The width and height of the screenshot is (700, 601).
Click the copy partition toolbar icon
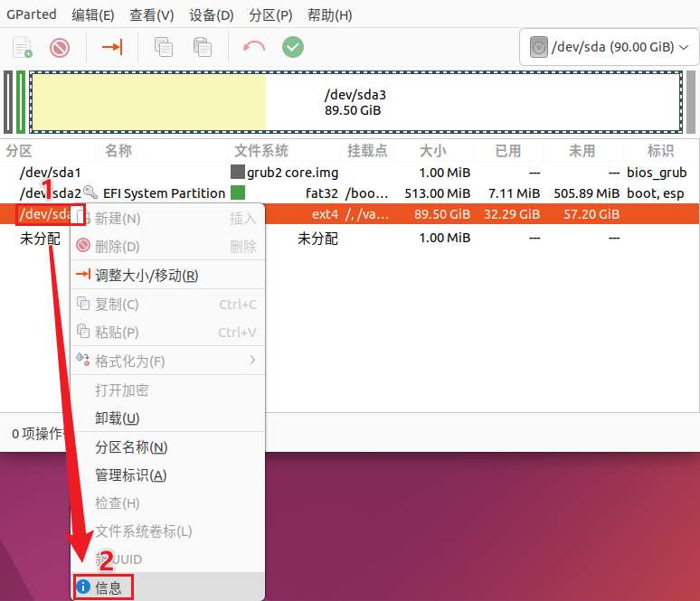click(x=164, y=47)
